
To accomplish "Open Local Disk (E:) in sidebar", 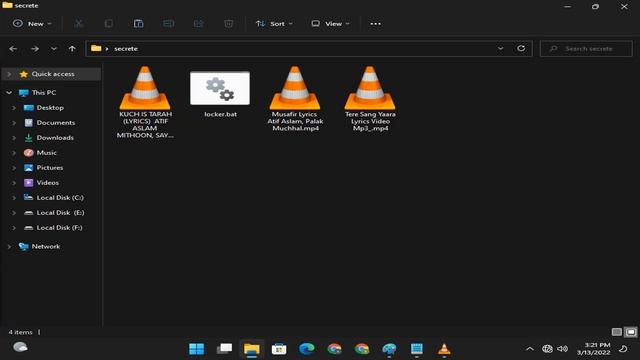I will click(x=60, y=213).
